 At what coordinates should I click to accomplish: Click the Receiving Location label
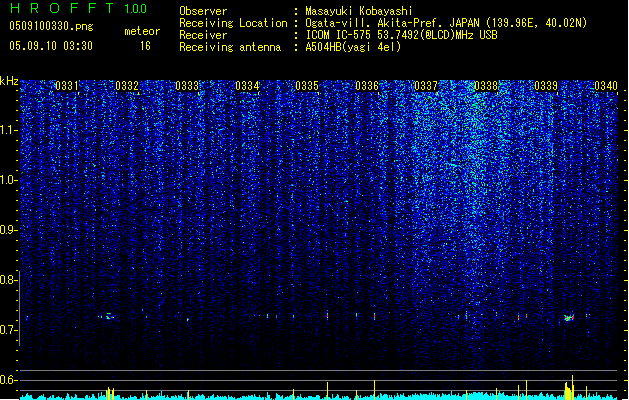click(233, 23)
